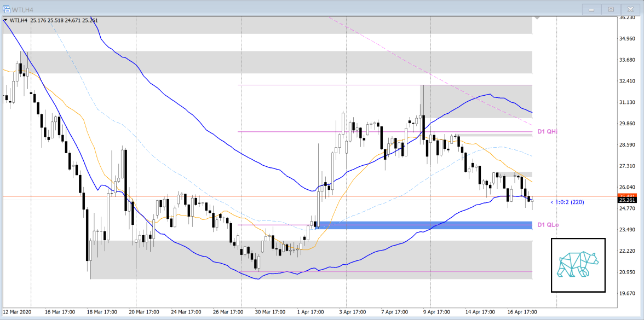Restore the WTI,H4 chart window size

(610, 9)
